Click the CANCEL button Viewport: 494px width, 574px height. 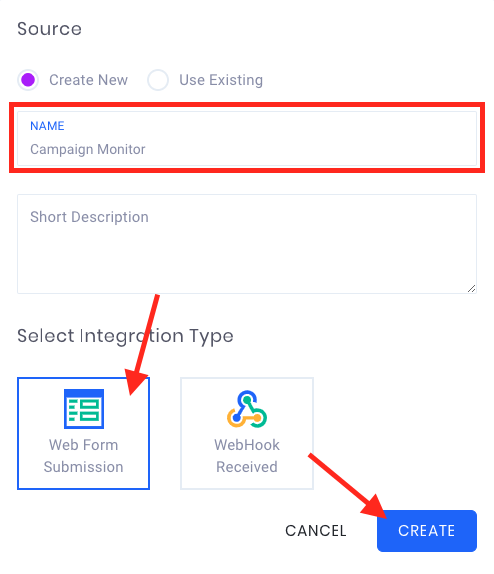(316, 531)
